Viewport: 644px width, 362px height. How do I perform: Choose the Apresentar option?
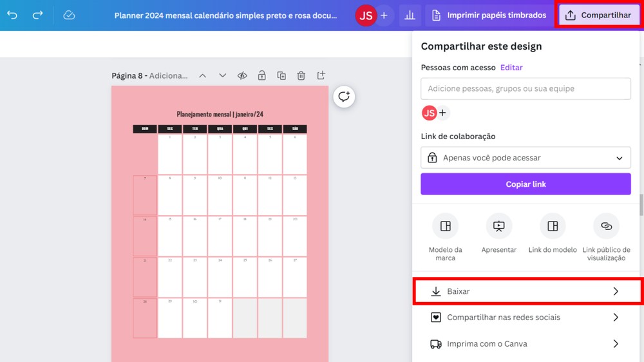click(x=499, y=233)
